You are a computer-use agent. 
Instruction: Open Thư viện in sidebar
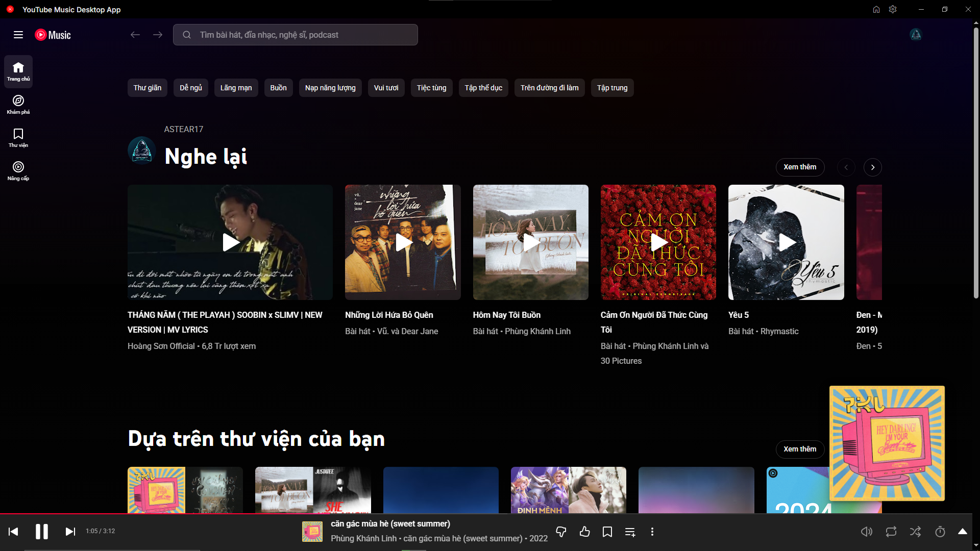(x=18, y=138)
